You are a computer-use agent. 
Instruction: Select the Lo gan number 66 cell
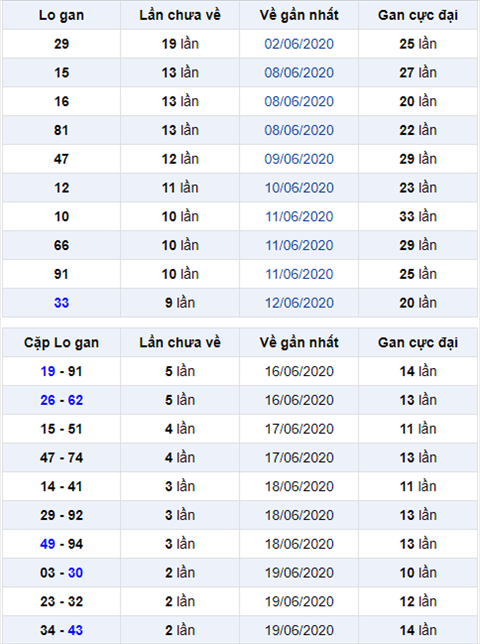point(61,245)
